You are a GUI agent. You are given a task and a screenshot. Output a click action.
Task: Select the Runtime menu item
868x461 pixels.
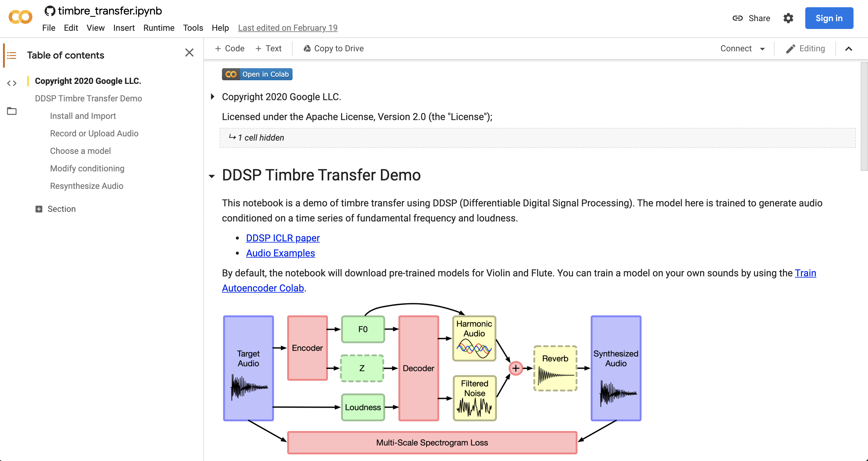pos(159,27)
